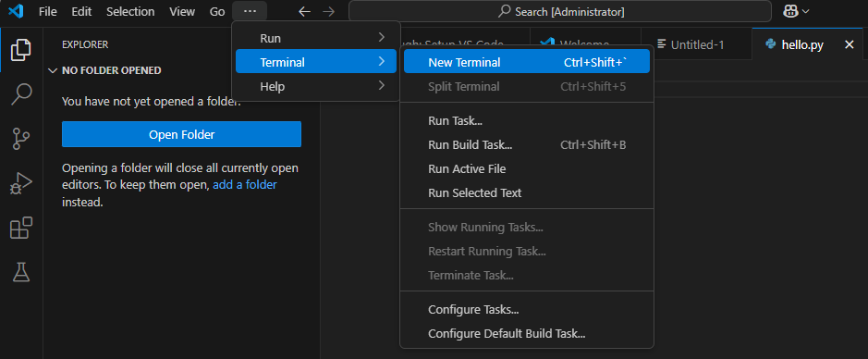The height and width of the screenshot is (359, 868).
Task: Open Run and Debug view icon
Action: pyautogui.click(x=21, y=183)
